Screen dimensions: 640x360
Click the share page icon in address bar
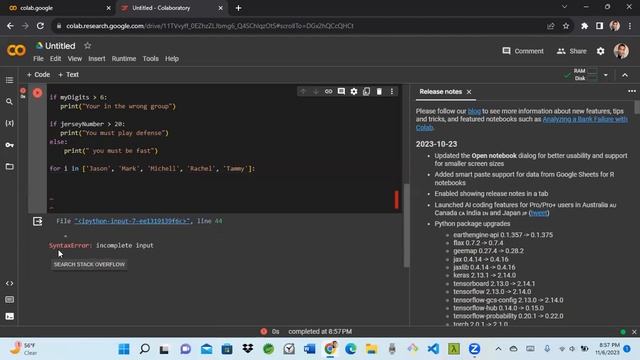551,26
